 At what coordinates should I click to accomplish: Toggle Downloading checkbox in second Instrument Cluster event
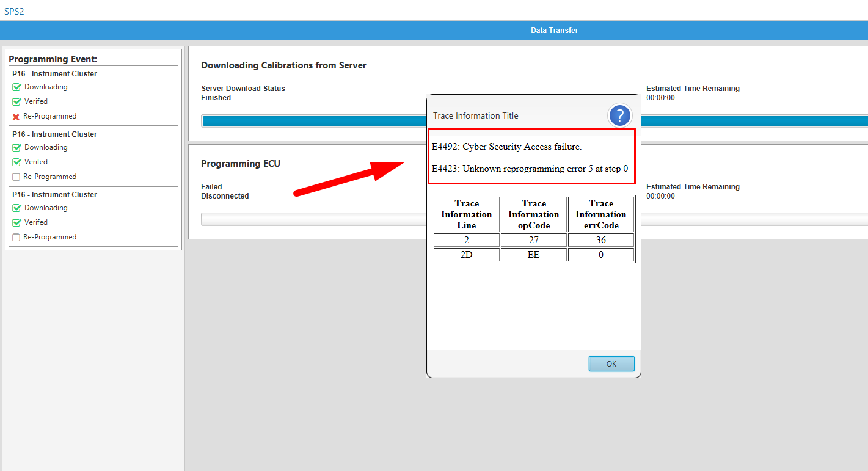pyautogui.click(x=17, y=148)
